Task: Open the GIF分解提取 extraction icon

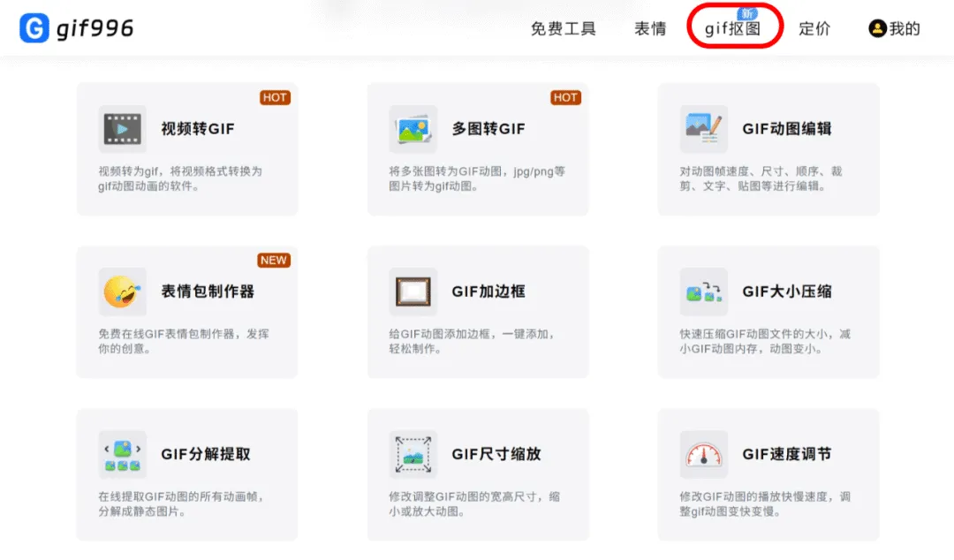Action: (121, 452)
